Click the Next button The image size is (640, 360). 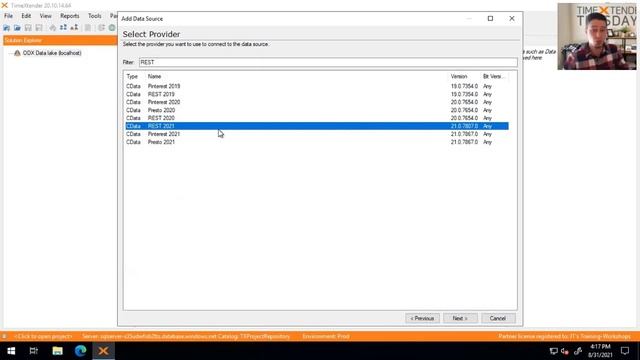tap(460, 318)
